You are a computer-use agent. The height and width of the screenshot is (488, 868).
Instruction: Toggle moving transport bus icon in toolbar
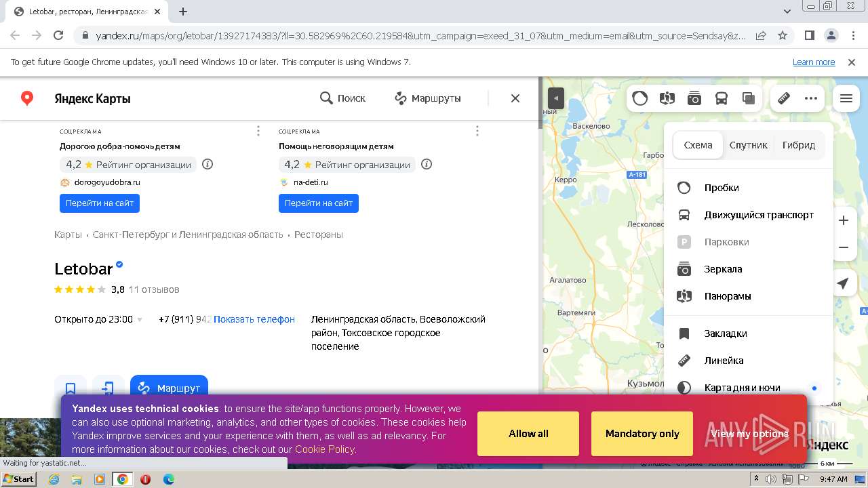click(x=722, y=98)
